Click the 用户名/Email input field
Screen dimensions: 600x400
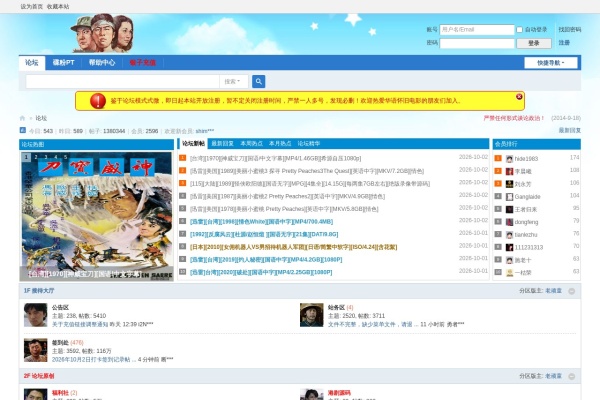(x=477, y=29)
